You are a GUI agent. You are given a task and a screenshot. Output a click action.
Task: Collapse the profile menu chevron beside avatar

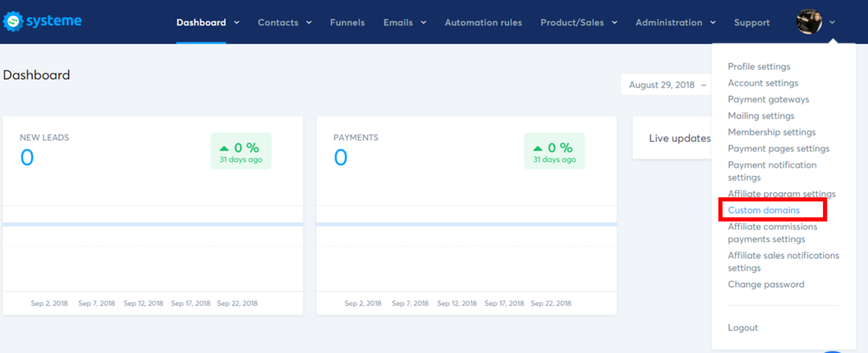833,22
